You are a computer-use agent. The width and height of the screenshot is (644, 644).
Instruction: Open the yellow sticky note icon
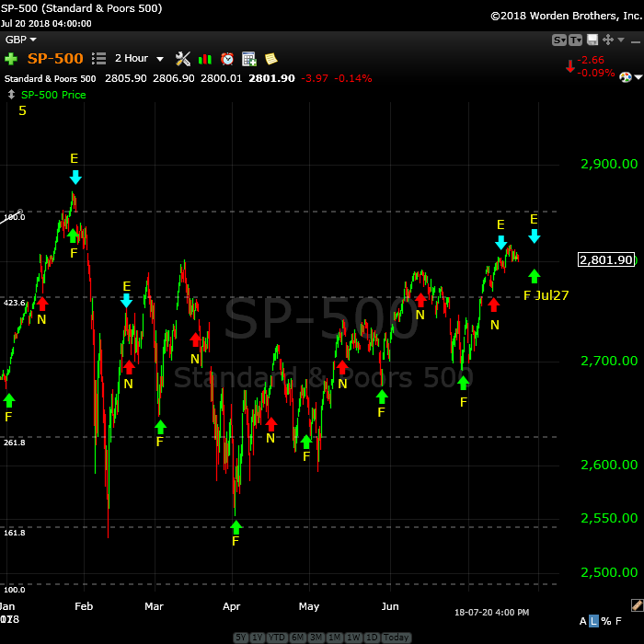click(x=271, y=59)
